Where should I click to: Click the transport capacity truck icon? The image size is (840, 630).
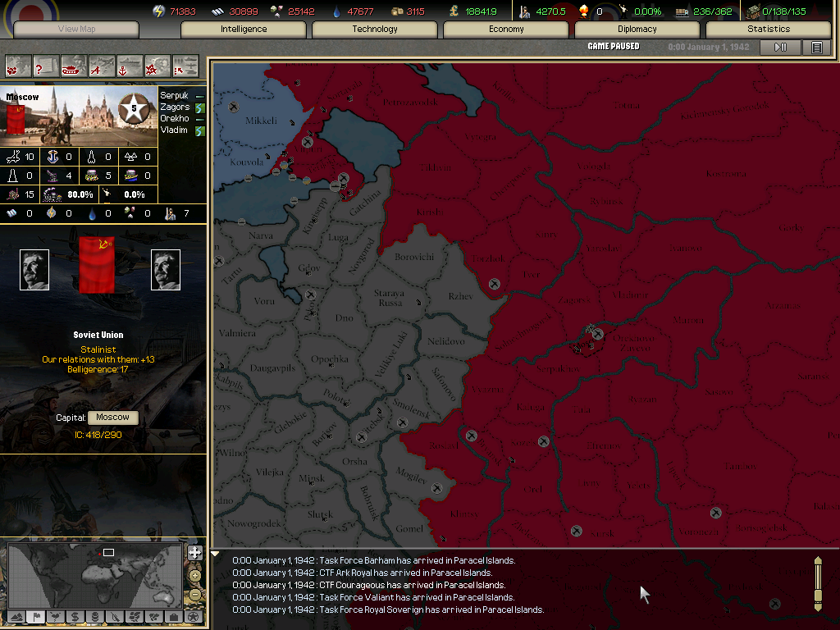[682, 11]
